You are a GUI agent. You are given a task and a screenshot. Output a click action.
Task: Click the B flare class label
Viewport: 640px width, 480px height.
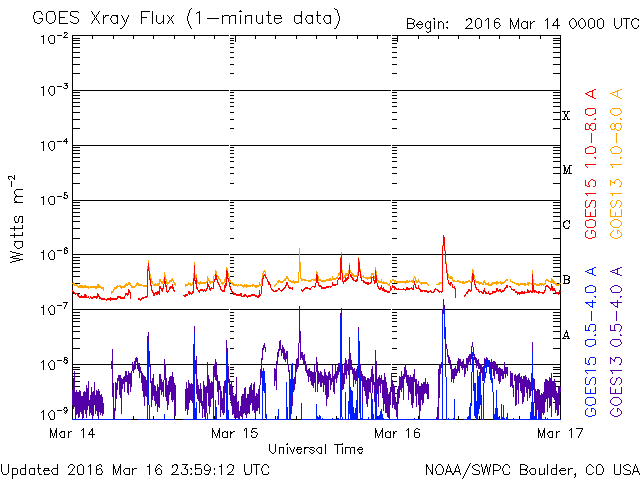pos(566,280)
